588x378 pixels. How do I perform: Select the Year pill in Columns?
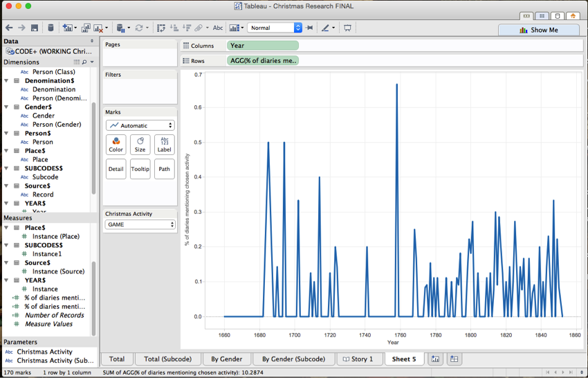262,46
